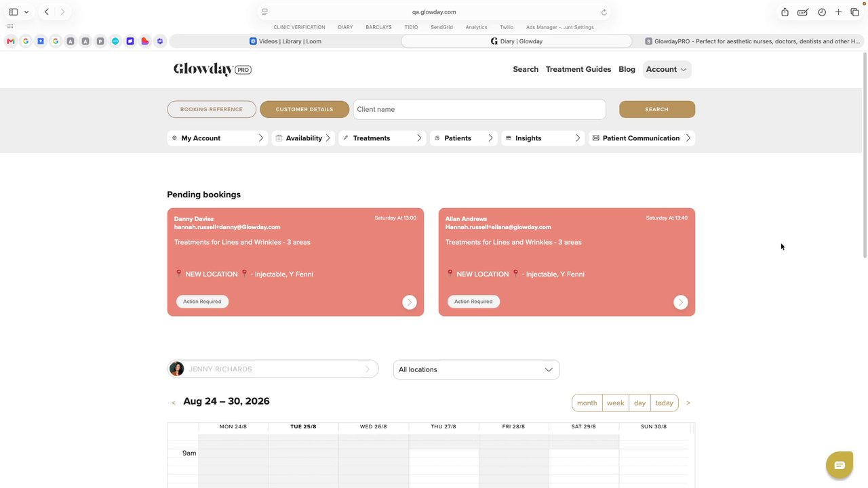Click Safari share icon
Screen dimensions: 868x488
tap(785, 12)
